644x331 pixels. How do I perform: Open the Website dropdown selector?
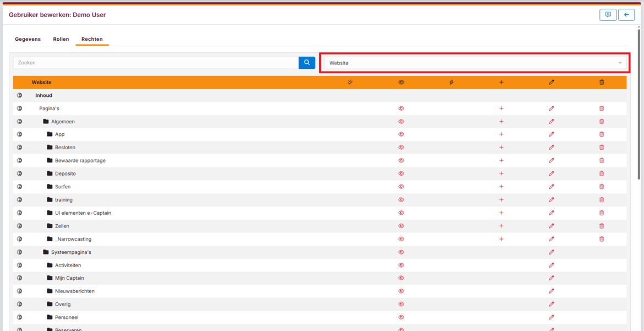point(474,63)
